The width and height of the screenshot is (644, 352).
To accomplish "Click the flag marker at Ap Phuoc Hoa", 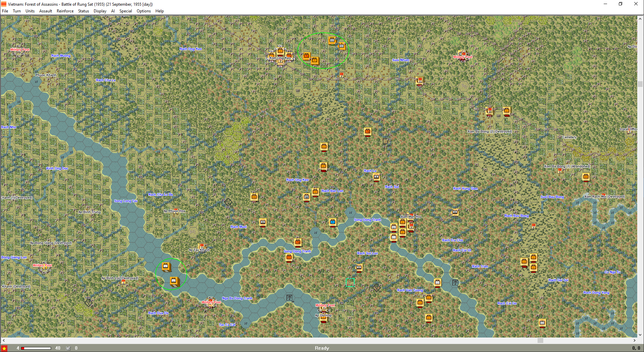I will tap(176, 210).
